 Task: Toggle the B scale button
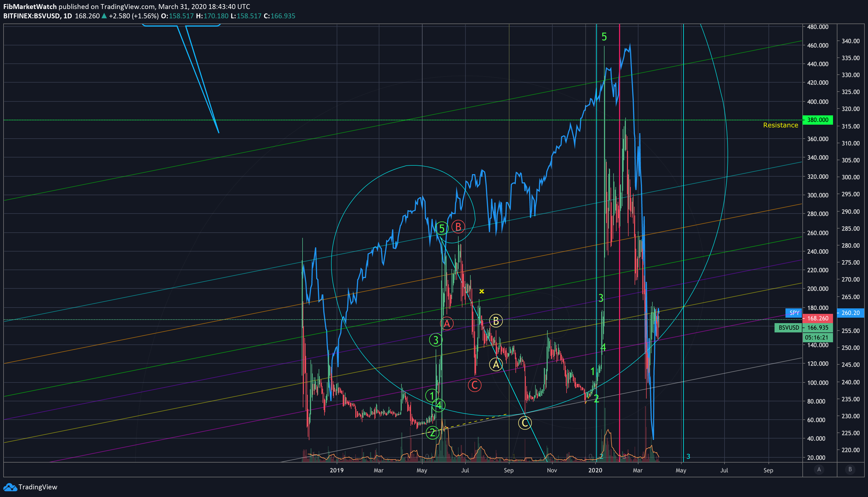pyautogui.click(x=850, y=469)
